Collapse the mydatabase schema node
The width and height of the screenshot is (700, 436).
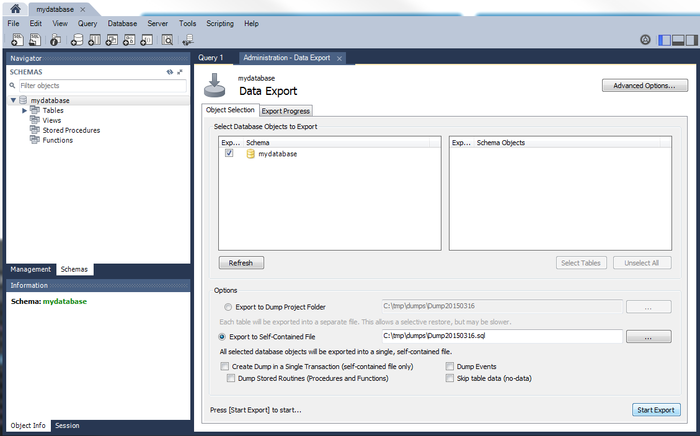coord(13,100)
